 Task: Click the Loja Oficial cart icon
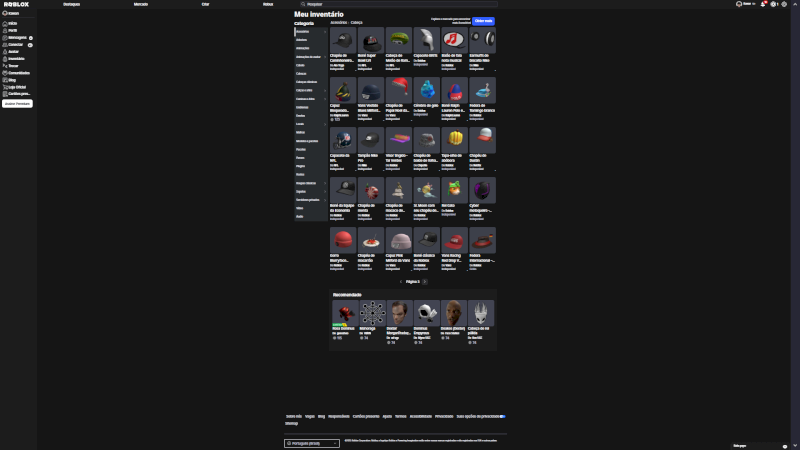coord(5,87)
